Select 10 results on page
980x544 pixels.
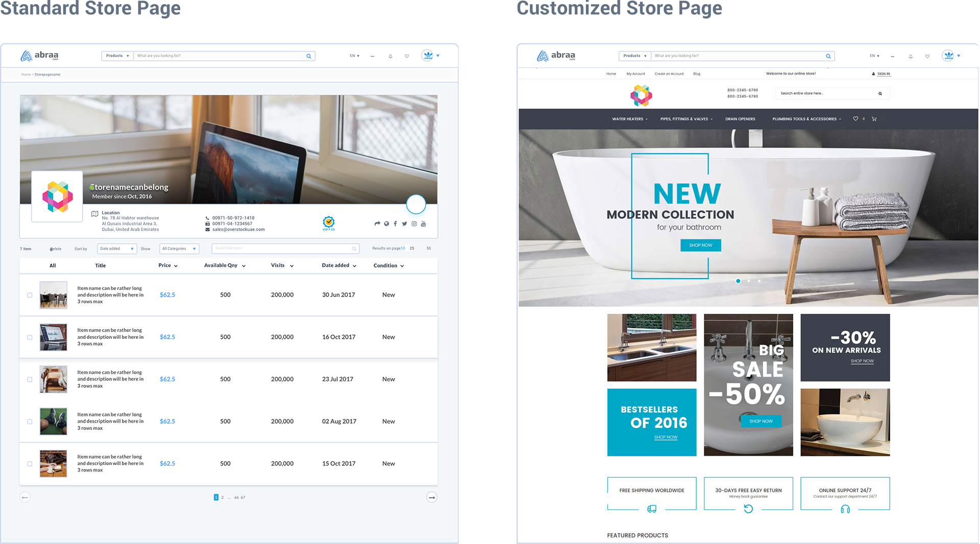point(403,249)
